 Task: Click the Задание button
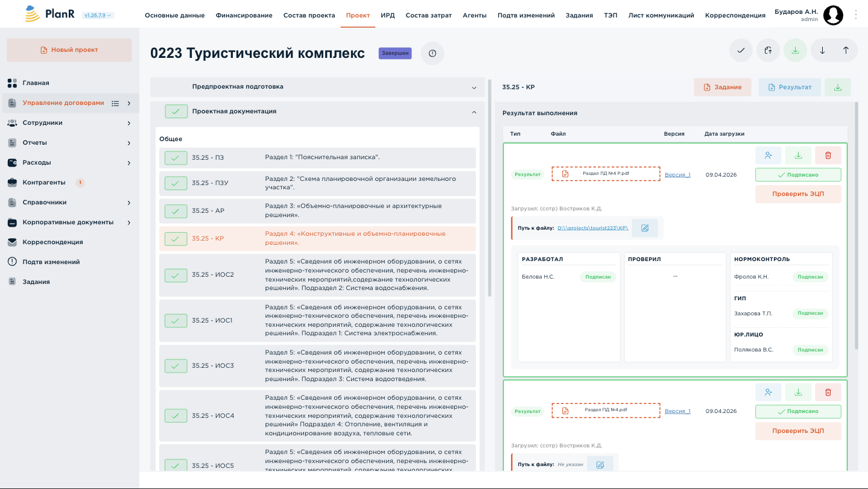pyautogui.click(x=723, y=87)
